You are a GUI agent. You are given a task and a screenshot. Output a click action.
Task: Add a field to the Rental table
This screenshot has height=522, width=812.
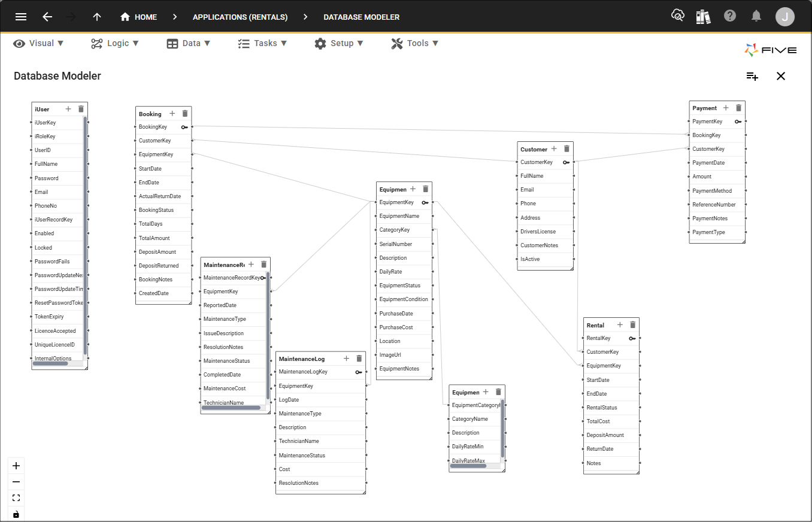pos(620,324)
